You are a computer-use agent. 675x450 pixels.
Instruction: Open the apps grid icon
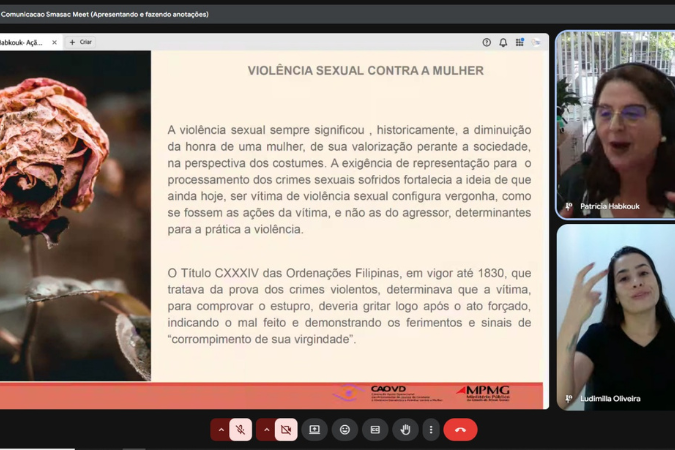coord(520,42)
